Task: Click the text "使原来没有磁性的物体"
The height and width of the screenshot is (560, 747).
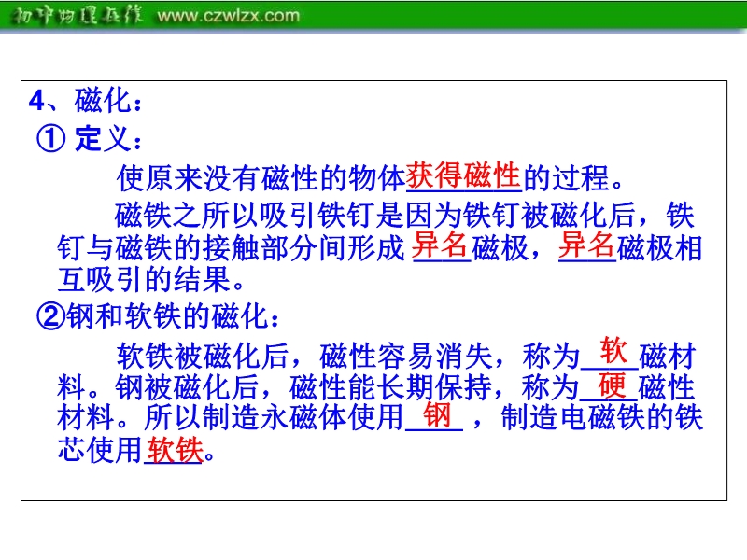Action: click(x=261, y=176)
